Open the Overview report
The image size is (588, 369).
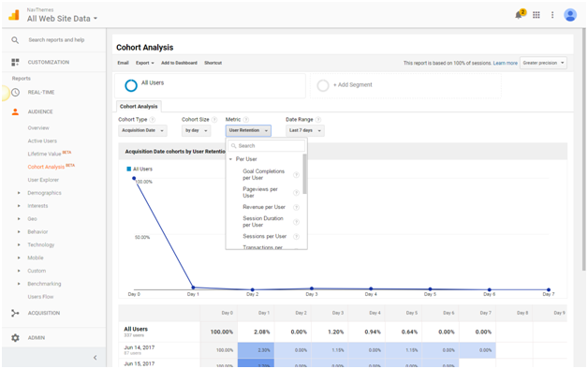point(38,128)
